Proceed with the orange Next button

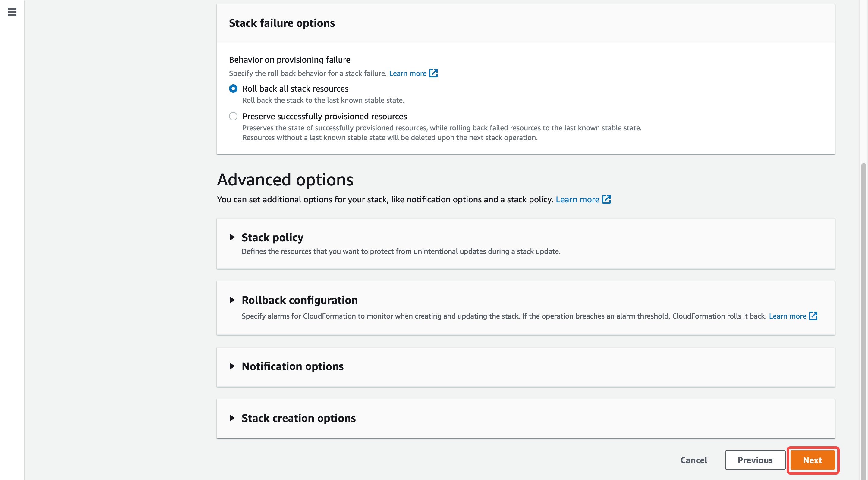(813, 460)
